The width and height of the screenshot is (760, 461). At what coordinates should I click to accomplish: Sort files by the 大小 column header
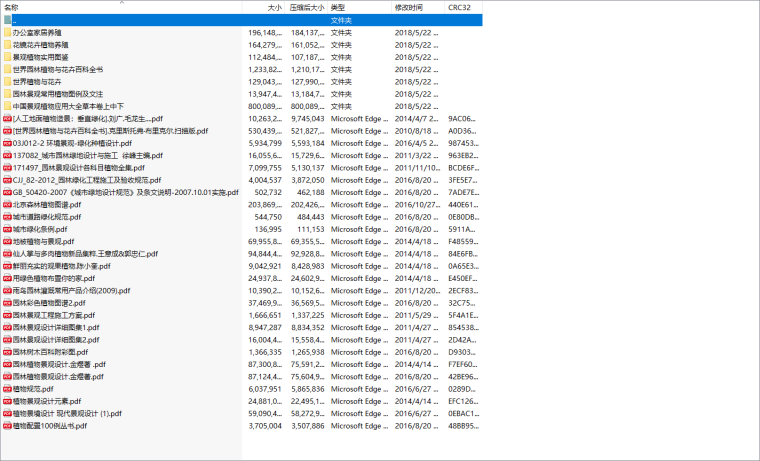[x=273, y=7]
